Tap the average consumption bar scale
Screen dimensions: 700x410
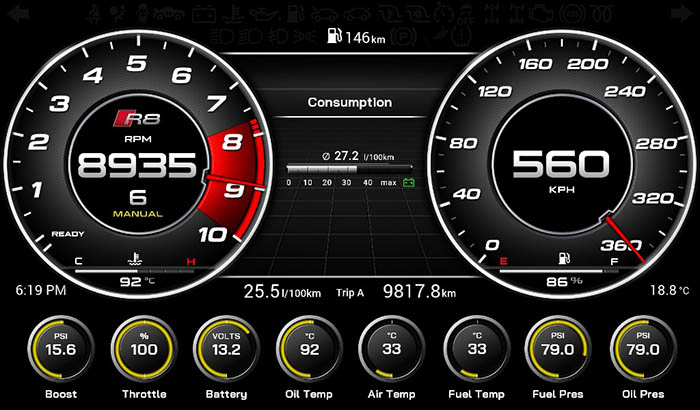coord(349,169)
